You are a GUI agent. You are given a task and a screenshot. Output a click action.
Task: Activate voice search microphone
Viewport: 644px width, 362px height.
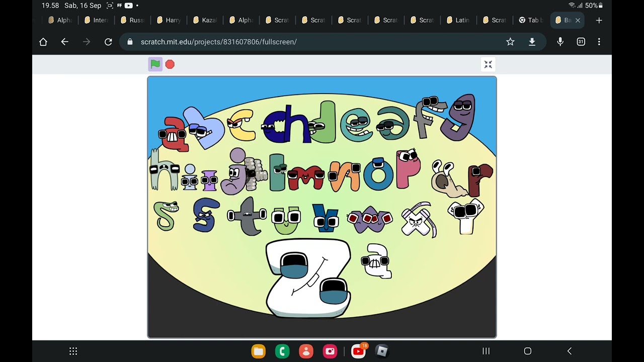[560, 42]
